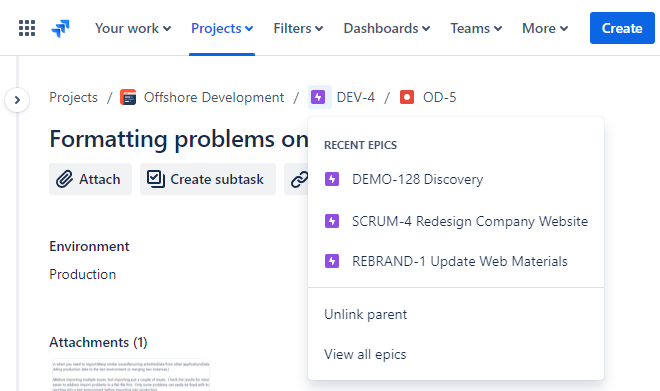Click the epic icon beside REBRAND-1

pos(332,261)
